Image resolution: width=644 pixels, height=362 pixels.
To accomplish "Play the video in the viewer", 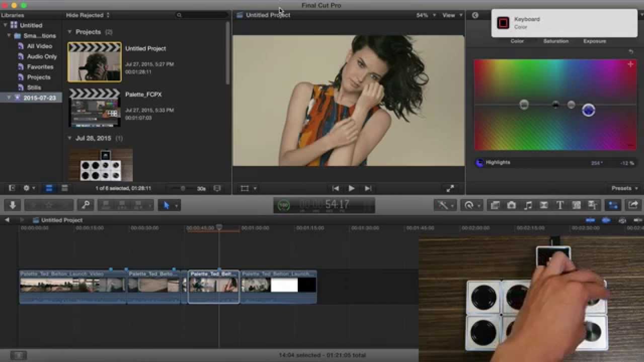I will [x=352, y=189].
